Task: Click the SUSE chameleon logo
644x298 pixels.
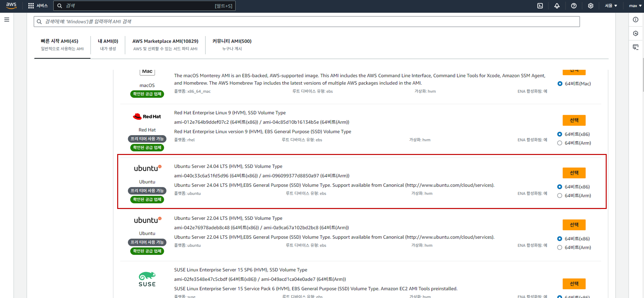Action: (147, 279)
